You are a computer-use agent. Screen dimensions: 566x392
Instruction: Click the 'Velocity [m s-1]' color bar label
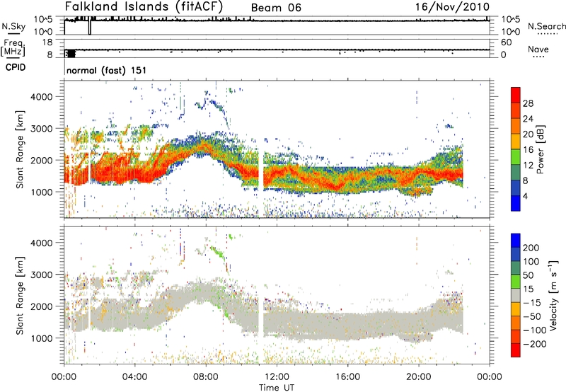553,295
